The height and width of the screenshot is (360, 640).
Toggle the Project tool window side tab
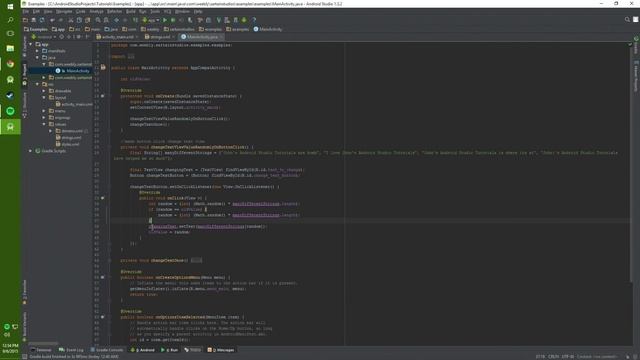[x=24, y=74]
